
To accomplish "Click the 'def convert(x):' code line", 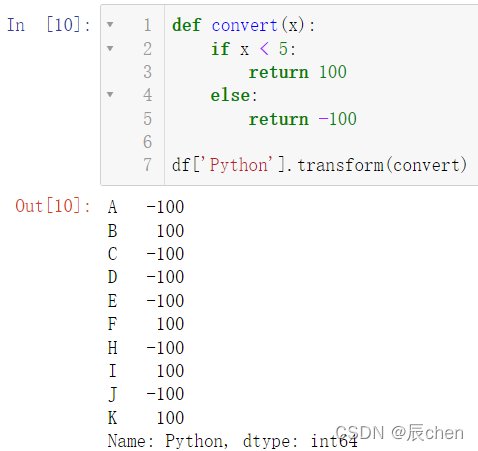I will pyautogui.click(x=243, y=25).
